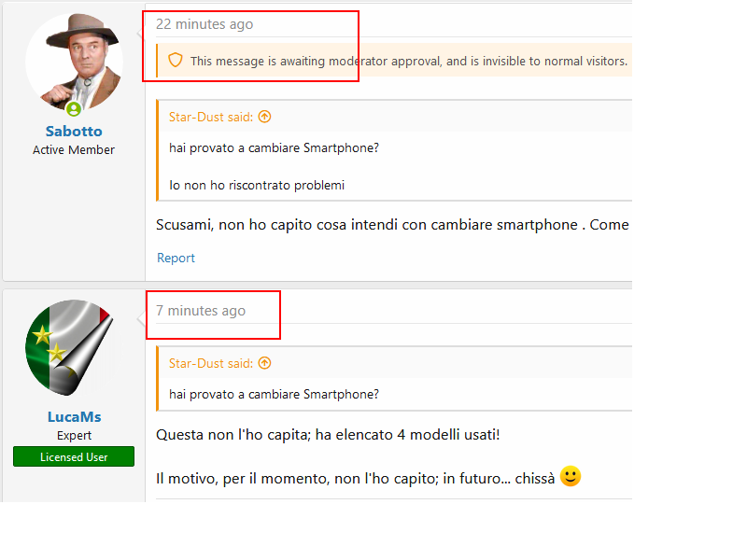Image resolution: width=747 pixels, height=560 pixels.
Task: Open the "7 minutes ago" post permalink
Action: (201, 311)
